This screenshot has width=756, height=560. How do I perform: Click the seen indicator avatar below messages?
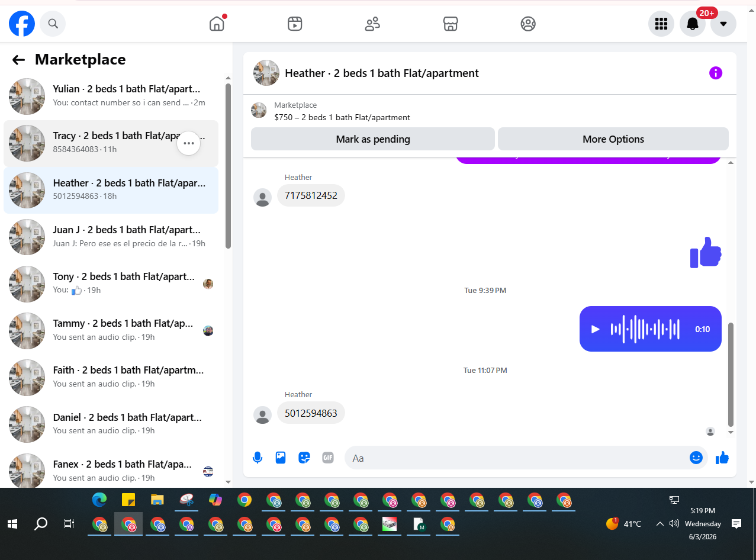[710, 432]
